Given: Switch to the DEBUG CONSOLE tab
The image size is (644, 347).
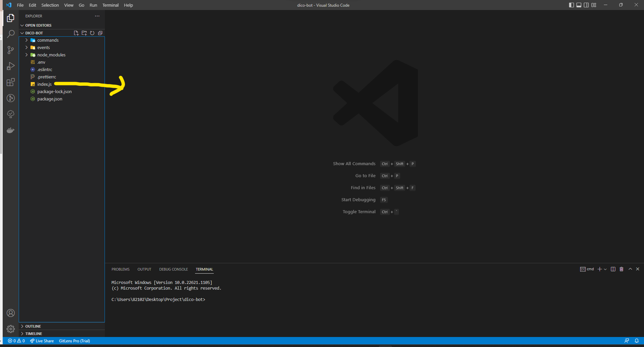Looking at the screenshot, I should (174, 269).
